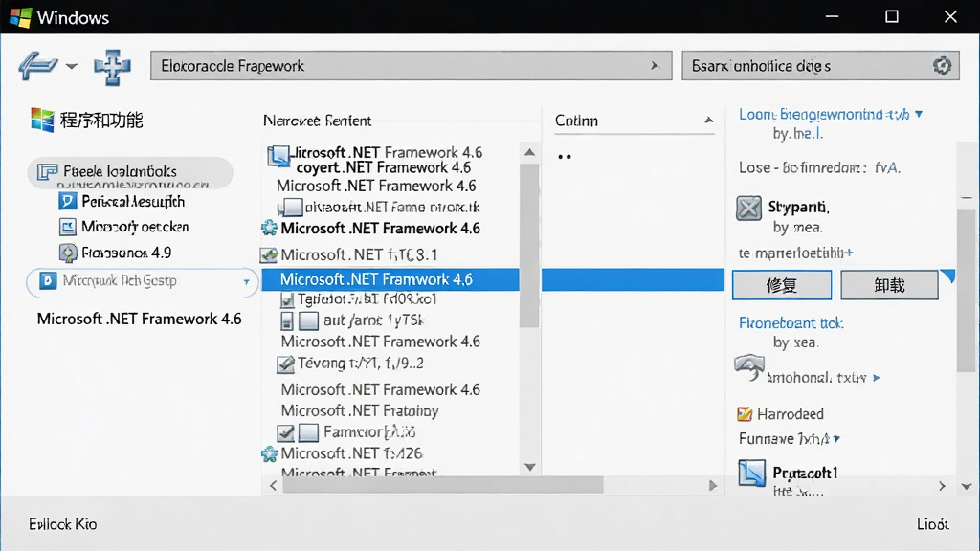Click the list scroll down arrow

[x=530, y=467]
